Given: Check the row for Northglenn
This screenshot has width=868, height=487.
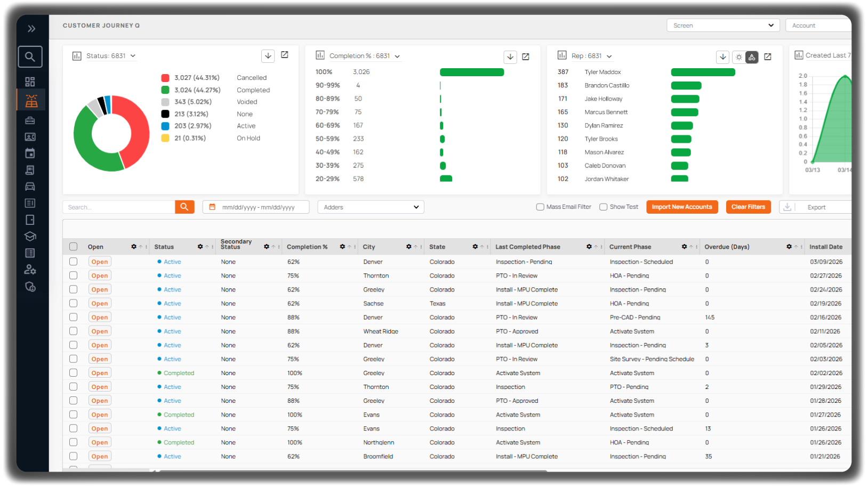Looking at the screenshot, I should click(x=74, y=442).
